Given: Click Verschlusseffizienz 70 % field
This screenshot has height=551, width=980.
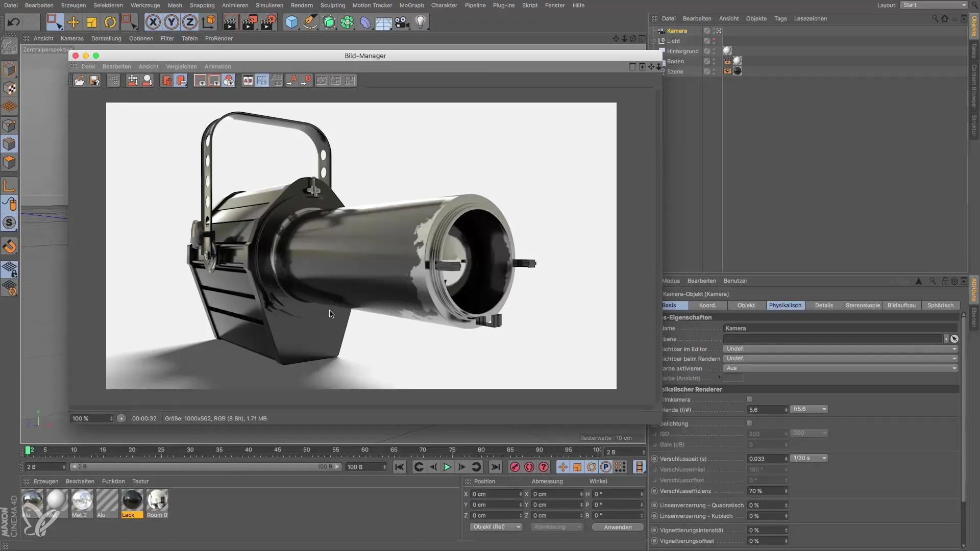Looking at the screenshot, I should tap(768, 491).
